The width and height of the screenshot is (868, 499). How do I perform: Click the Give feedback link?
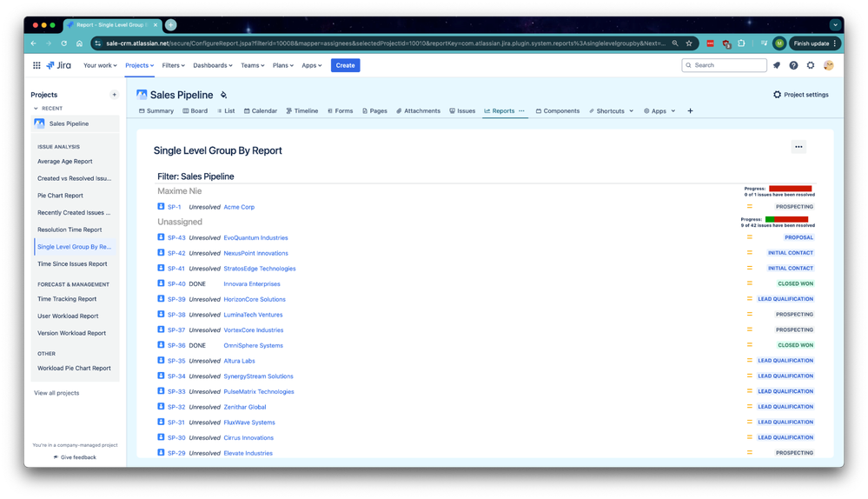point(75,457)
